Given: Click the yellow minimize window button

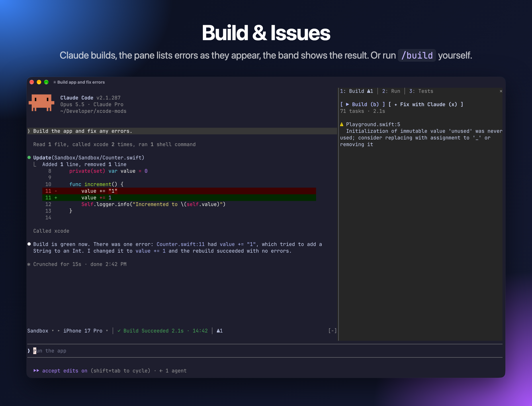Looking at the screenshot, I should (39, 82).
